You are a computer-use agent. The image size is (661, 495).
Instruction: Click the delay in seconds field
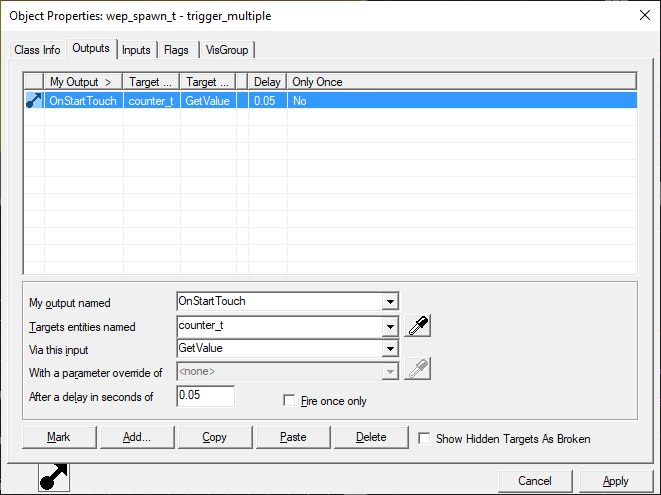pyautogui.click(x=205, y=396)
